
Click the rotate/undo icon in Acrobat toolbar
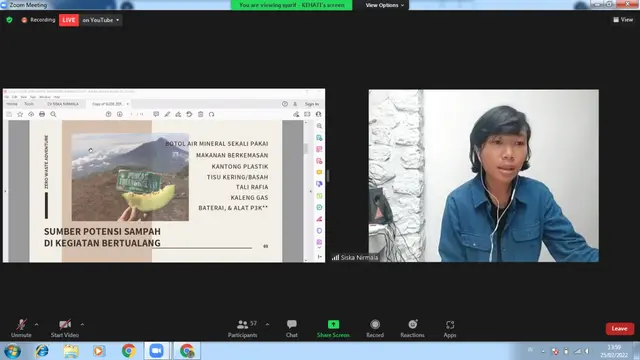(x=189, y=114)
